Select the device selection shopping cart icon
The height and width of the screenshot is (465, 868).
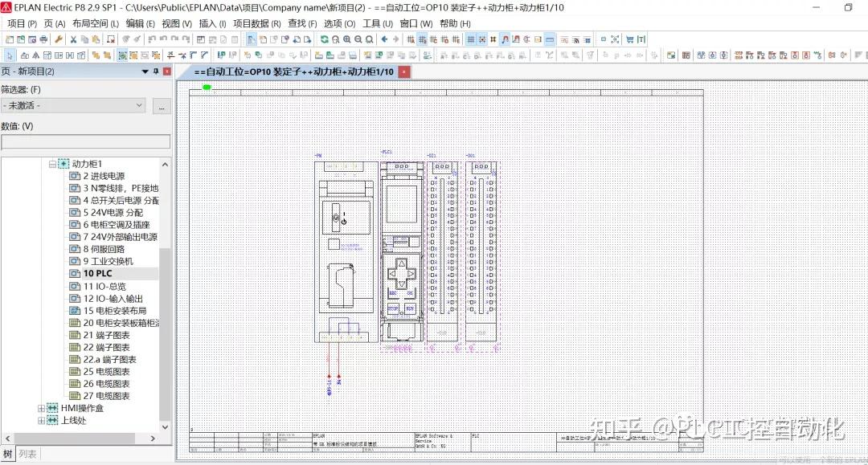click(630, 38)
